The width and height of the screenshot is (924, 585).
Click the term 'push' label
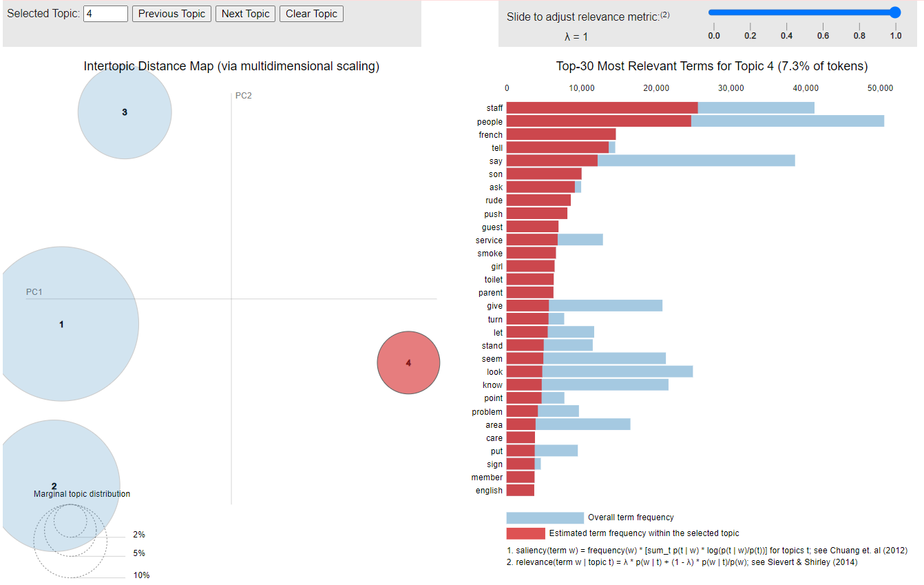(494, 214)
